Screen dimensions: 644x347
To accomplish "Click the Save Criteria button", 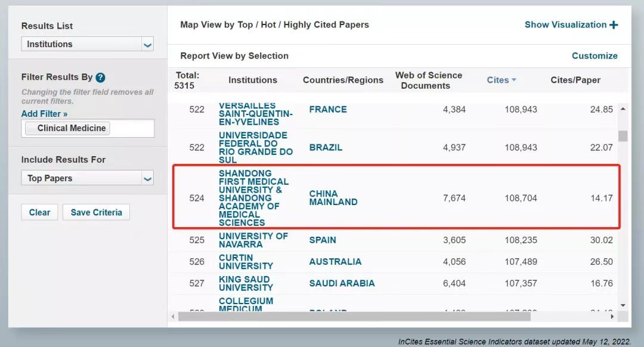I will point(96,212).
